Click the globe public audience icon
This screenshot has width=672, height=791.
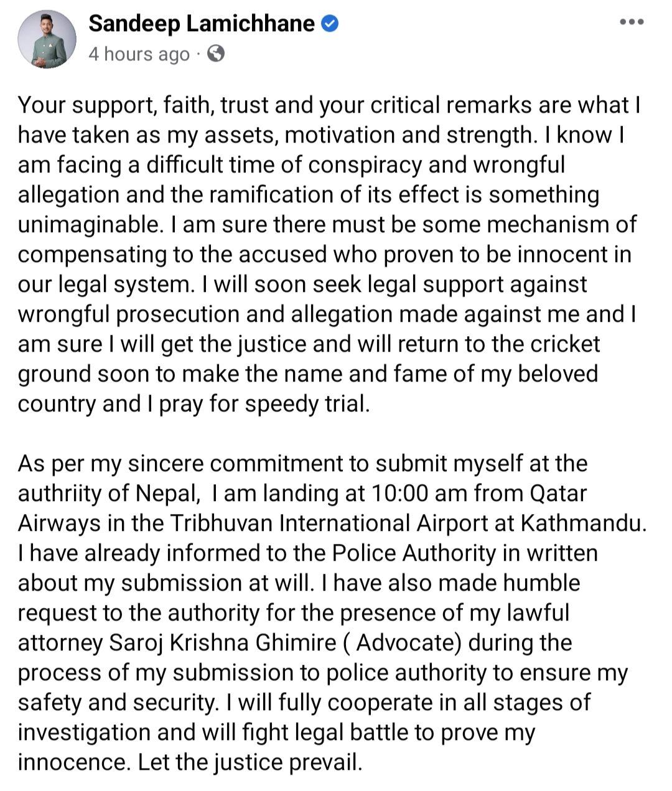pyautogui.click(x=215, y=54)
